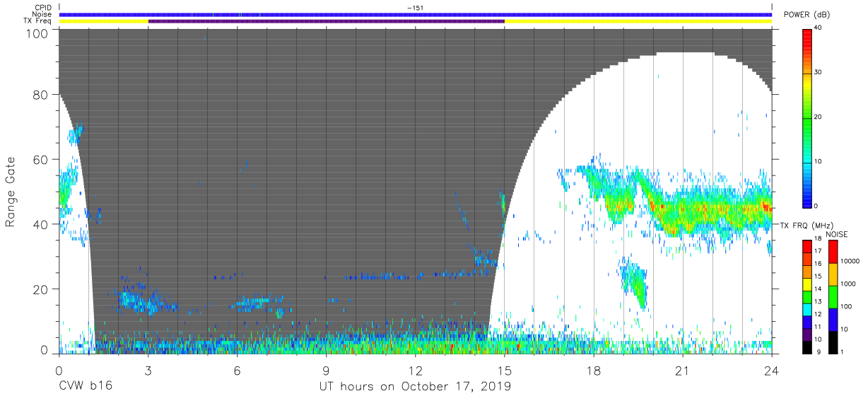Click the '9' TX frequency legend value
Image resolution: width=868 pixels, height=401 pixels.
tap(817, 351)
